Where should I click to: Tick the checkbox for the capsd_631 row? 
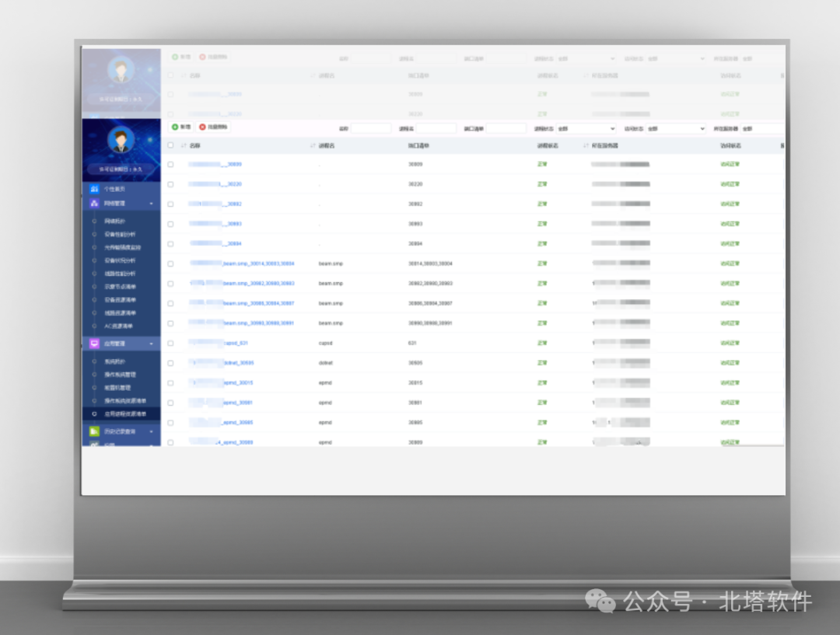tap(170, 344)
